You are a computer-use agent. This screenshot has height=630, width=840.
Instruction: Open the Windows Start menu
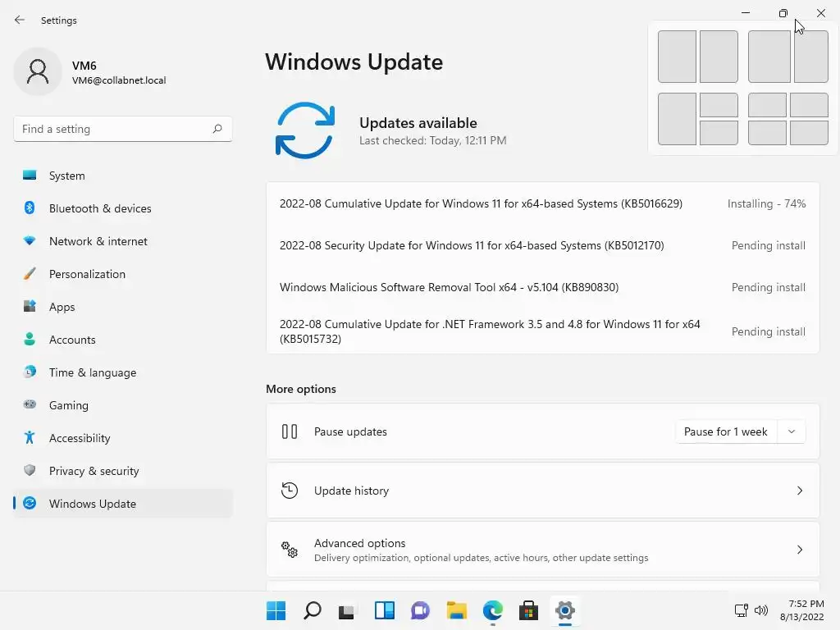click(x=276, y=610)
